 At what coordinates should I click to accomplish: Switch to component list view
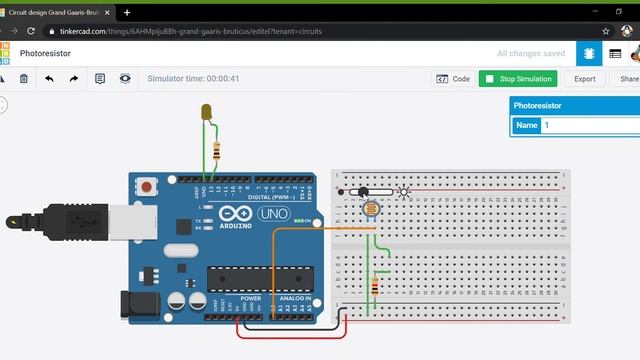coord(615,53)
